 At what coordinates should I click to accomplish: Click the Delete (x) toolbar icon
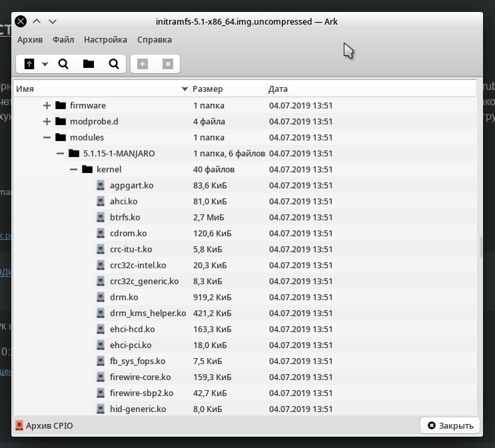168,64
